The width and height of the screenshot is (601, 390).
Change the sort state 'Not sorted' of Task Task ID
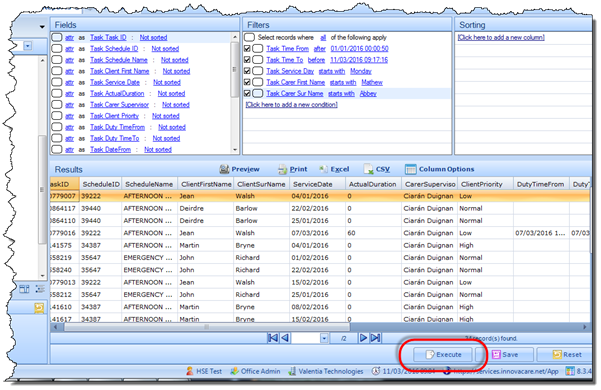point(153,37)
